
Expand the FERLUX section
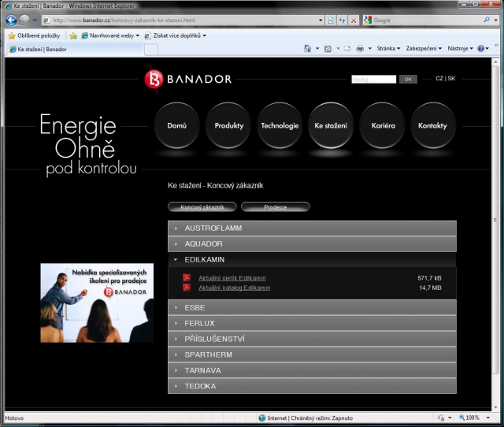tap(312, 324)
